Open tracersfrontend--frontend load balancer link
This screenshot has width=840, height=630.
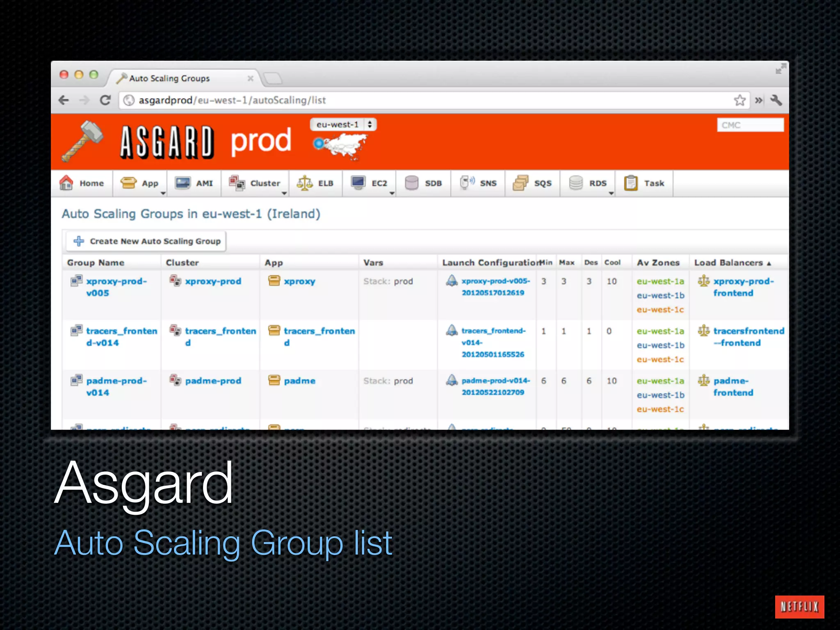pyautogui.click(x=749, y=337)
